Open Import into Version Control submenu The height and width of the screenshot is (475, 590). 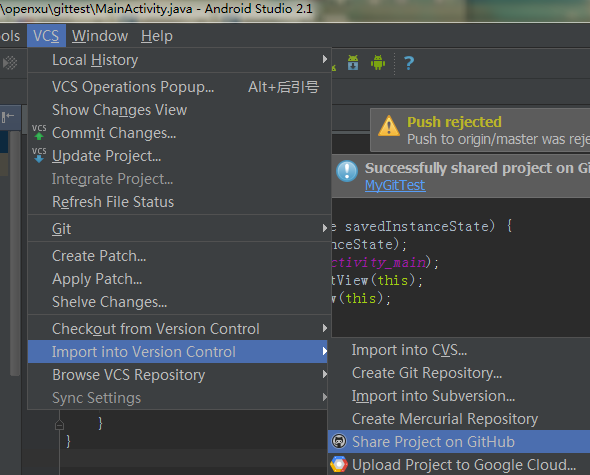(x=178, y=352)
